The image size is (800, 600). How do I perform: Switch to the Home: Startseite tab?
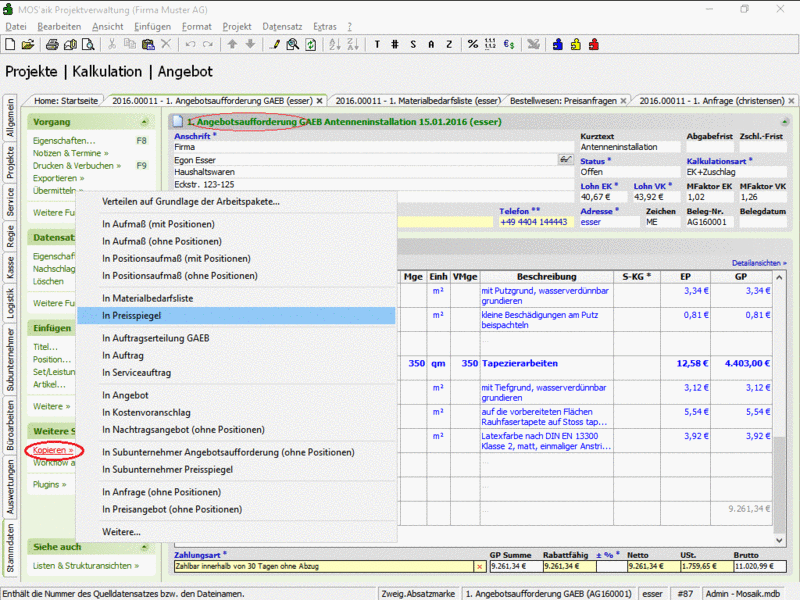click(66, 101)
